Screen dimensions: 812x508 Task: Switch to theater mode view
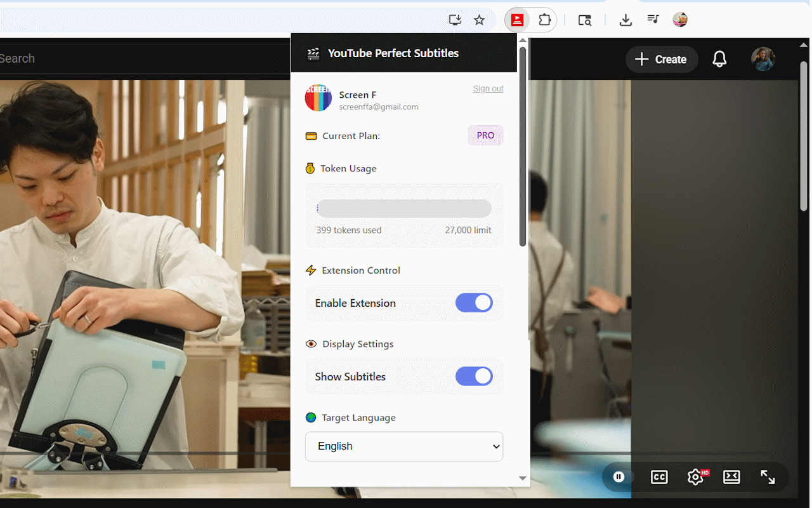coord(731,477)
